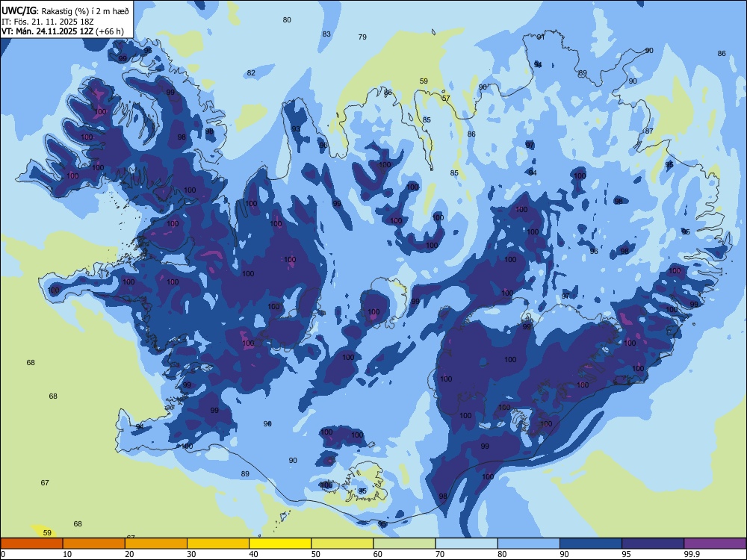
Task: Select the "IT: Fös. 21. 11. 2025 18Z" line
Action: point(47,22)
